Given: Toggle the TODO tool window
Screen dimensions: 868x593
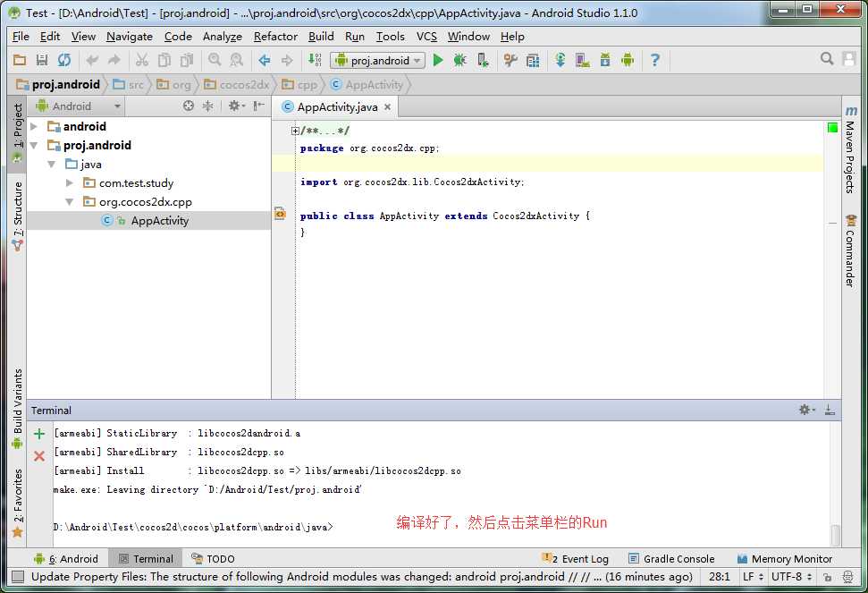Looking at the screenshot, I should click(x=213, y=559).
